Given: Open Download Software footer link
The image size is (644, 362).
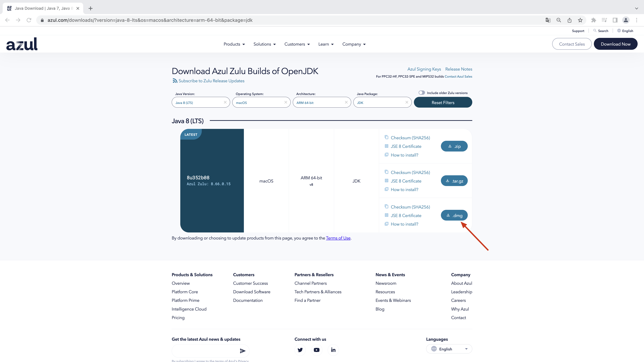Looking at the screenshot, I should pos(252,292).
